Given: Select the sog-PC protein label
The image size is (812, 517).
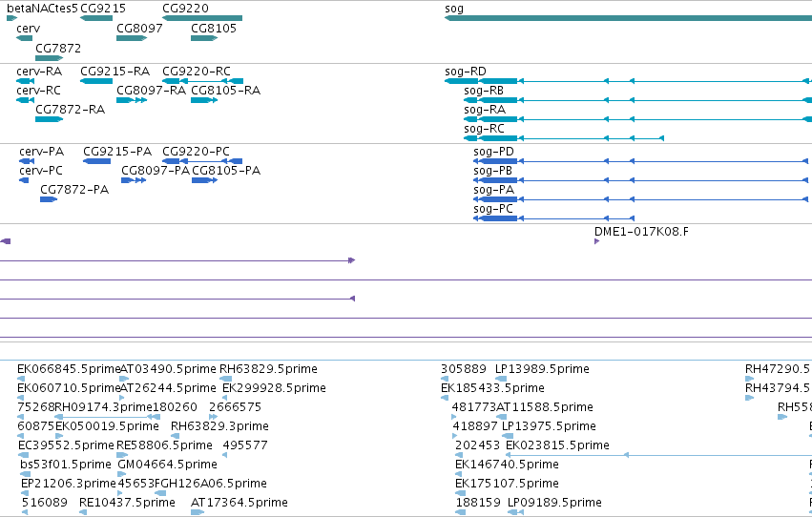Looking at the screenshot, I should pos(493,209).
